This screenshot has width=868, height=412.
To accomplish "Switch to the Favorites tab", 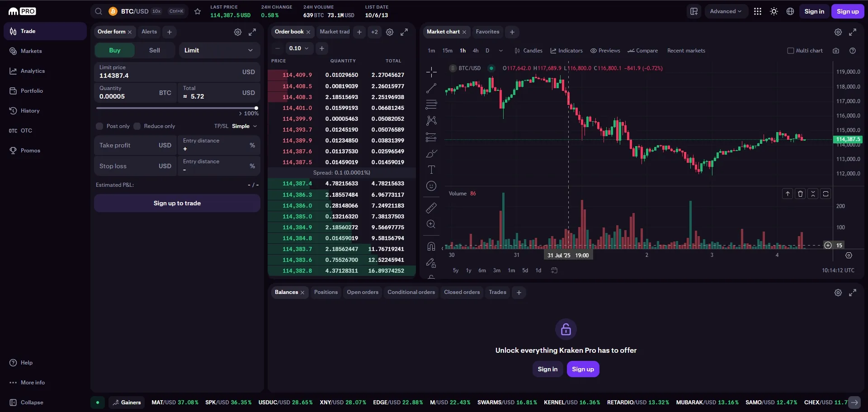I will [487, 32].
